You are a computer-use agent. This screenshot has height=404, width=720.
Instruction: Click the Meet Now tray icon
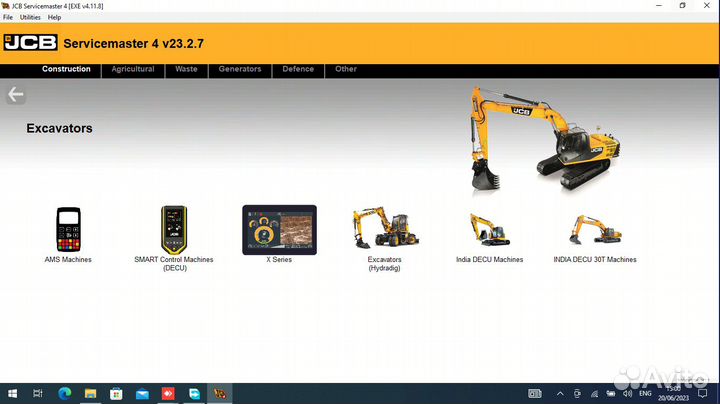[577, 393]
